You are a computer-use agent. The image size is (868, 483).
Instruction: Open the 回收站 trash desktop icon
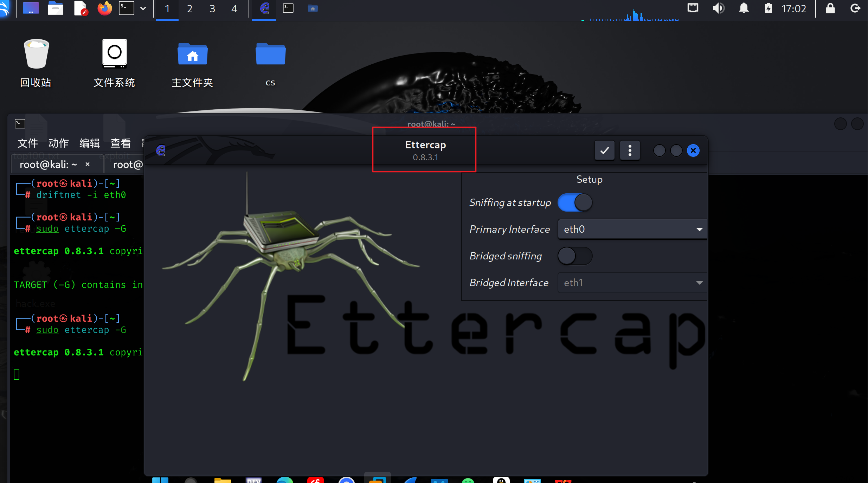[36, 63]
